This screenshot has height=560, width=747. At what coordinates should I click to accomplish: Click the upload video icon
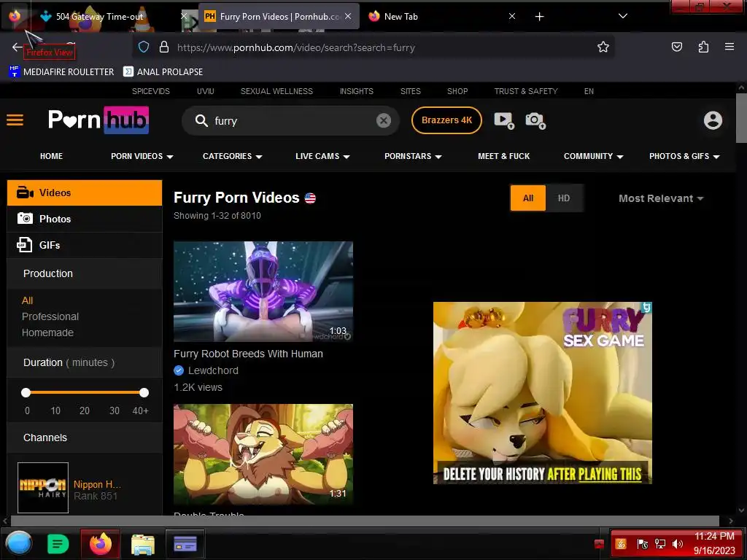pyautogui.click(x=504, y=120)
